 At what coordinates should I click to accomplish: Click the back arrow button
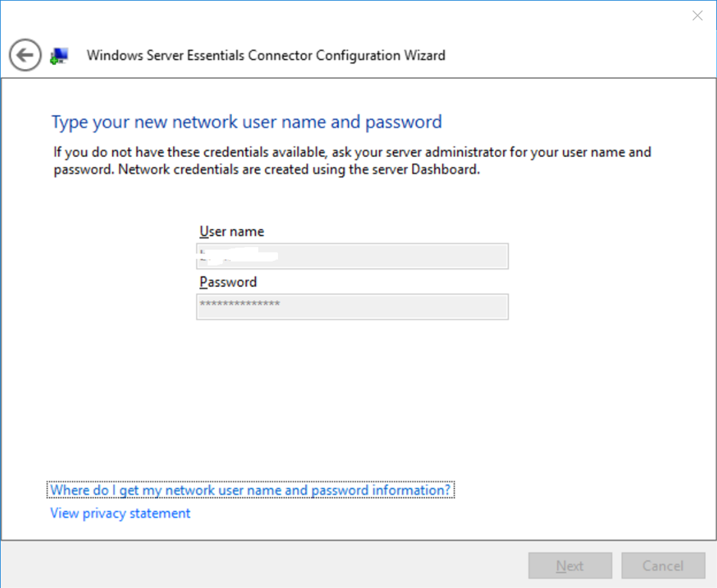point(25,55)
